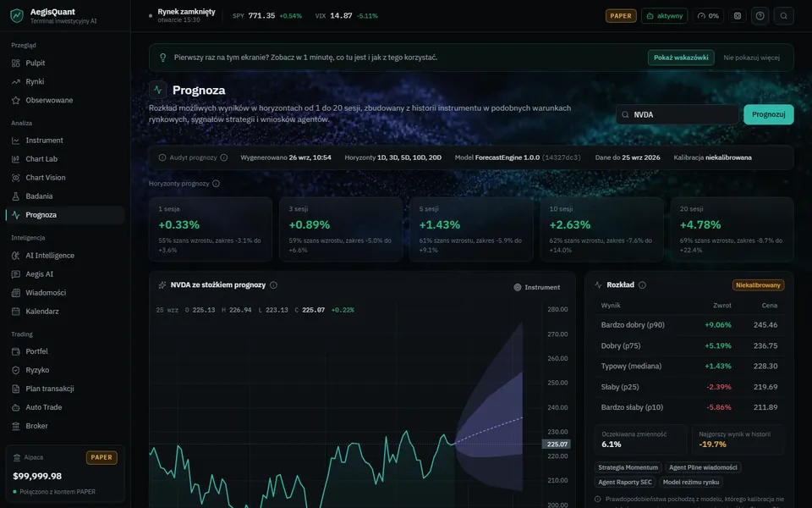Open Chart Vision section
The height and width of the screenshot is (508, 812).
click(65, 177)
